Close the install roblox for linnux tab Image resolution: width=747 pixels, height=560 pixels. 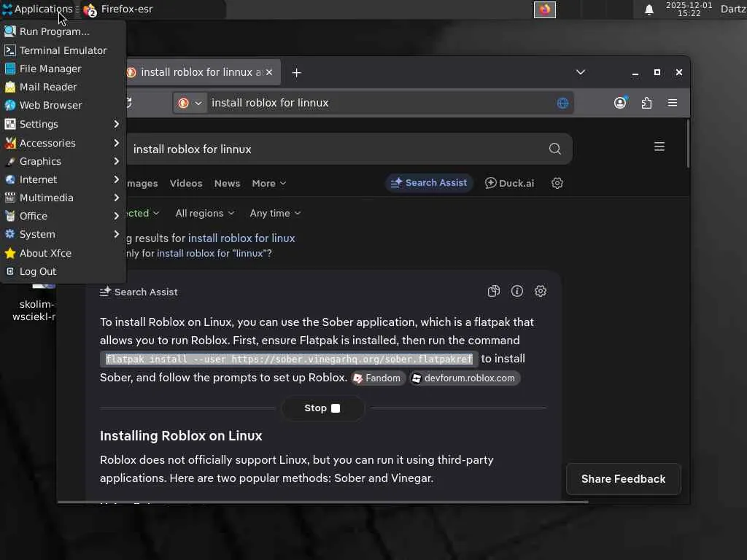[x=269, y=72]
